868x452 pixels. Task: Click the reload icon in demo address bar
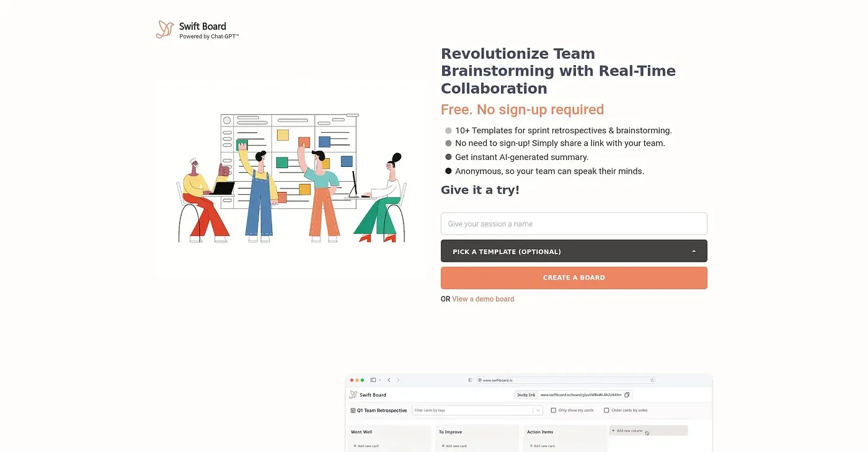pyautogui.click(x=652, y=380)
